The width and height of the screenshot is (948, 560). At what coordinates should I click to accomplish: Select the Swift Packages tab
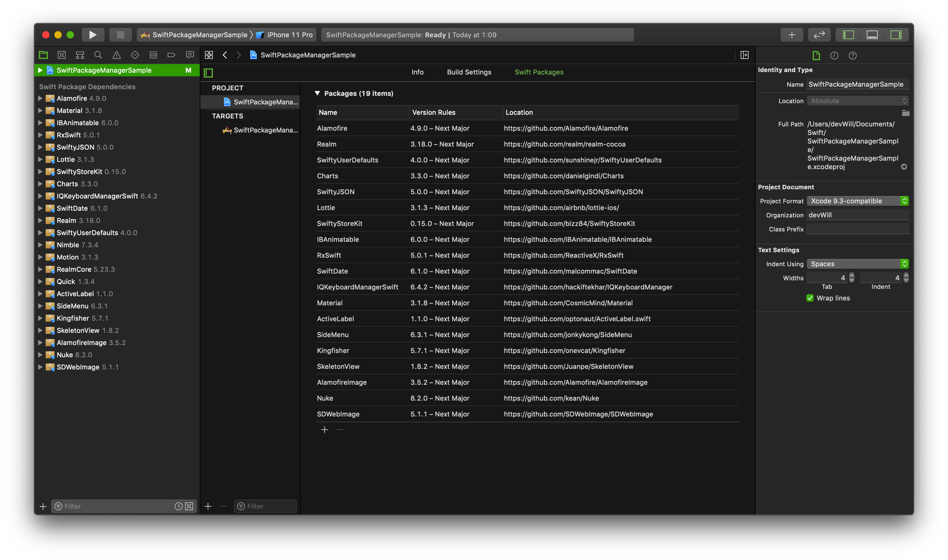point(539,72)
